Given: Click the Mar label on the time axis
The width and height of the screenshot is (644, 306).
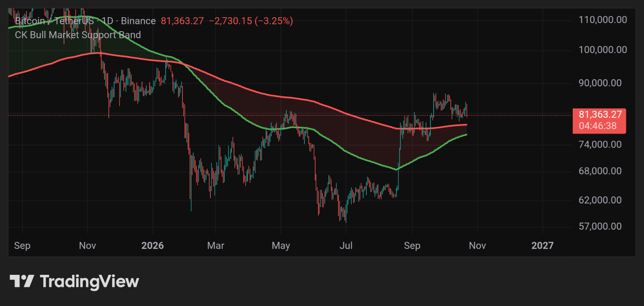Looking at the screenshot, I should (x=216, y=245).
